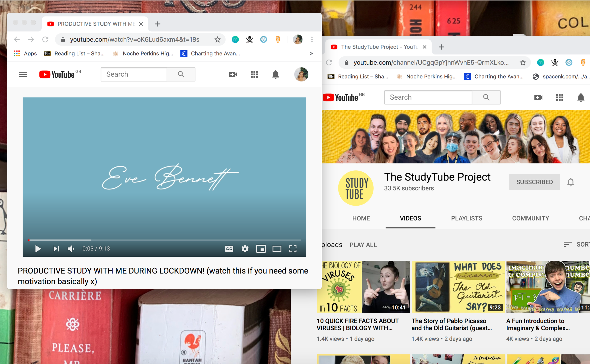
Task: Bookmark the study video page with star
Action: [217, 39]
